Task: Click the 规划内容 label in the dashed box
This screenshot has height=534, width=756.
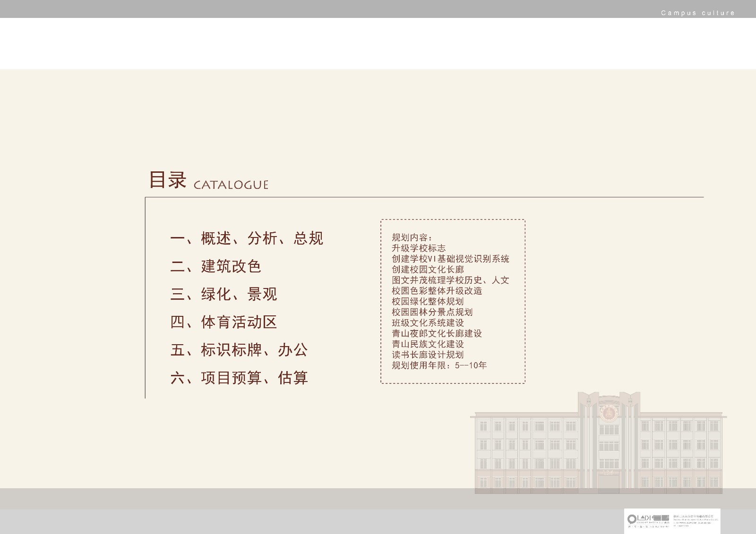Action: pyautogui.click(x=412, y=237)
